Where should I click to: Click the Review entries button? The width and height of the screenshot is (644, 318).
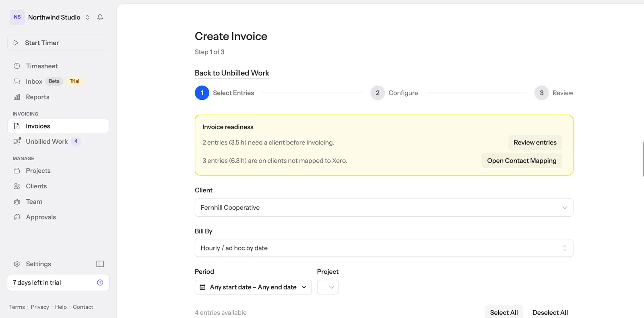pyautogui.click(x=535, y=142)
